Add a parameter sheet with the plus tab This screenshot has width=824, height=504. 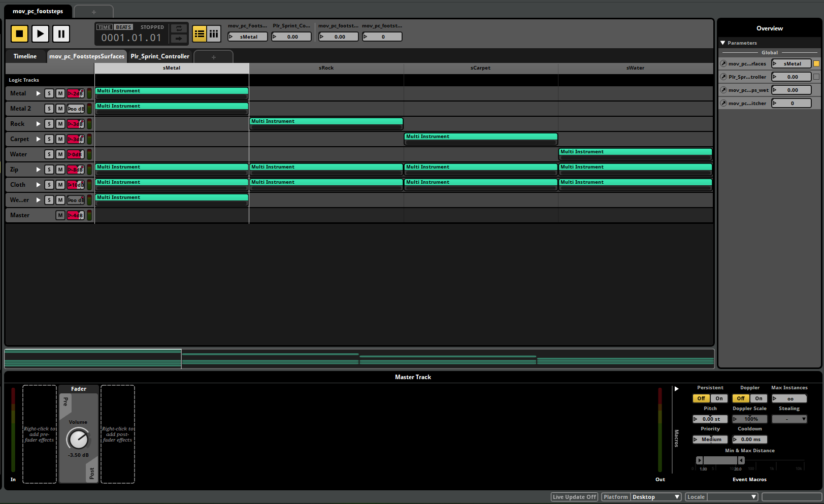click(214, 57)
